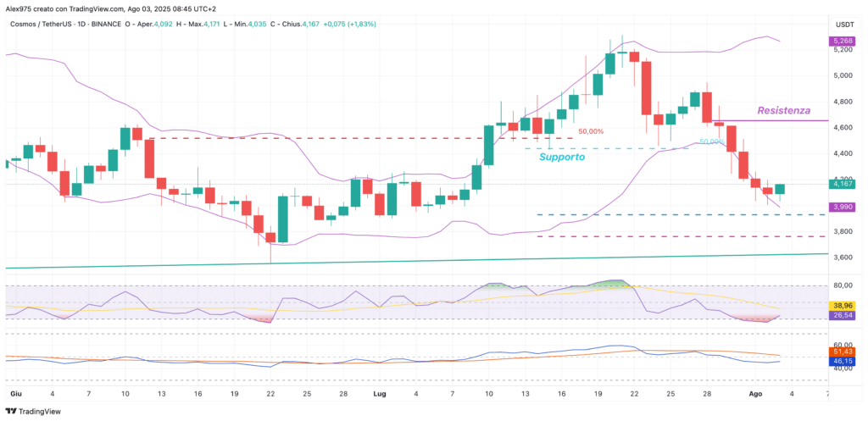
Task: Select the light blue 50,00% retracement label
Action: pos(712,141)
